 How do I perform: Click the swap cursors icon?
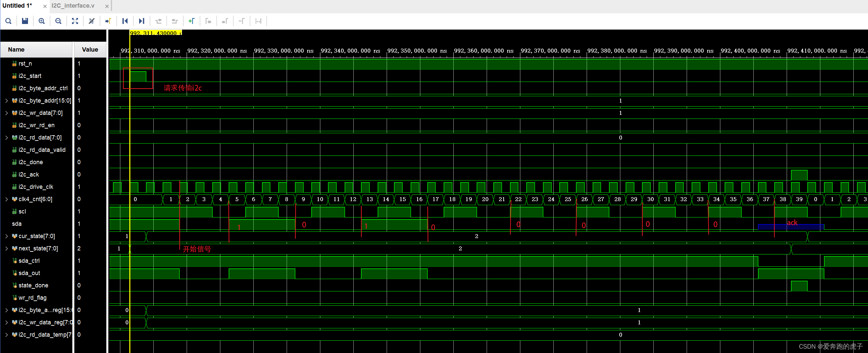click(x=258, y=21)
